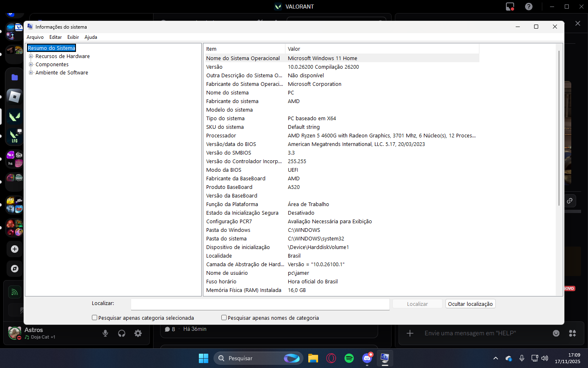The width and height of the screenshot is (588, 368).
Task: Open the Roblox server in Discord sidebar
Action: (x=15, y=97)
